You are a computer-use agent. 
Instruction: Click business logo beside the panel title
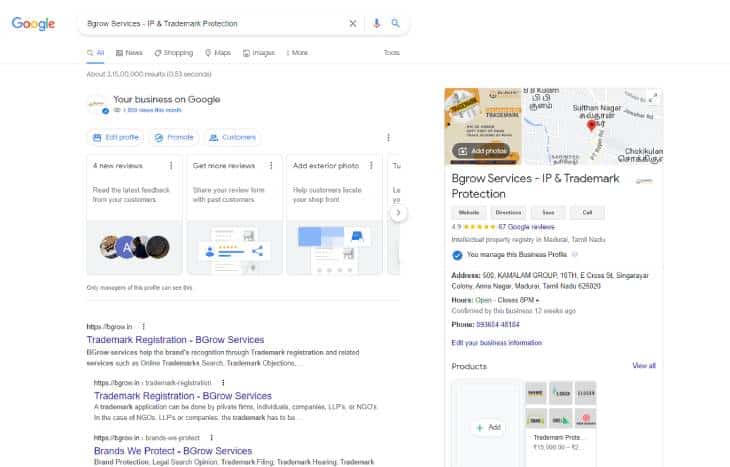644,180
